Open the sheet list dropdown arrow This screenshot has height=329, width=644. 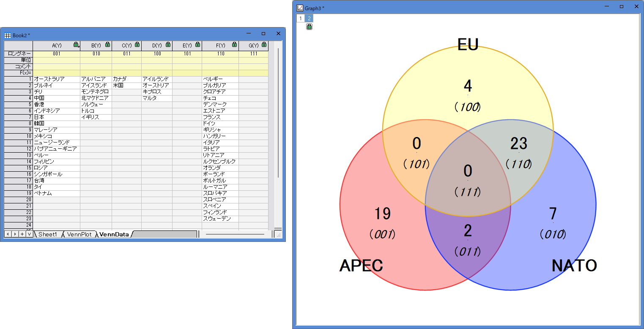(x=29, y=234)
